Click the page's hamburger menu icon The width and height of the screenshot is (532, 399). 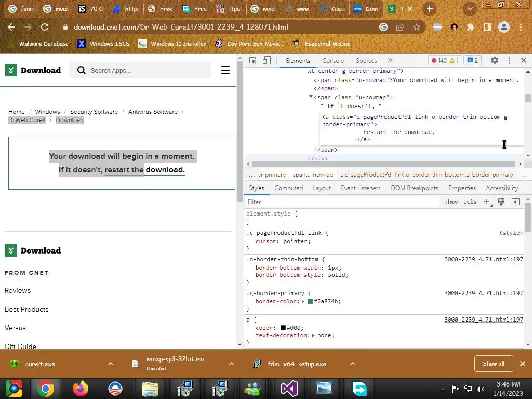click(225, 70)
